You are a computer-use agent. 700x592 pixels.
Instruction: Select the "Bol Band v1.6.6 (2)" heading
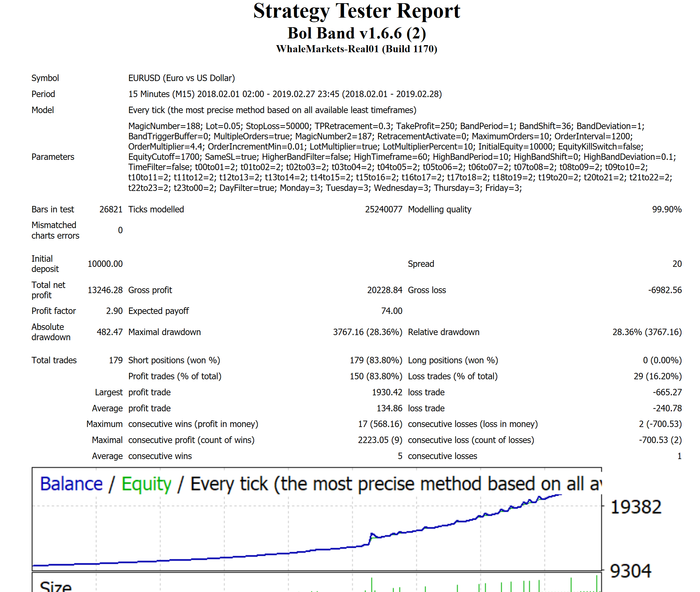357,33
